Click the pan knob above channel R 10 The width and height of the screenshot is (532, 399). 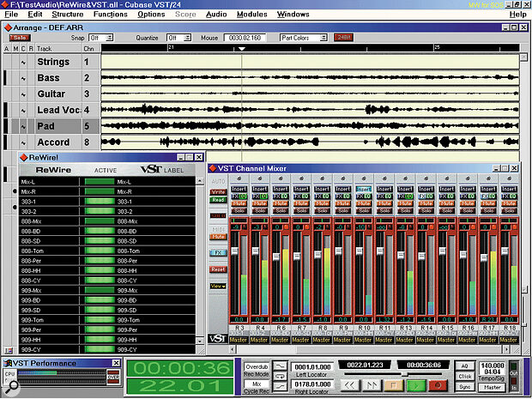[x=364, y=178]
